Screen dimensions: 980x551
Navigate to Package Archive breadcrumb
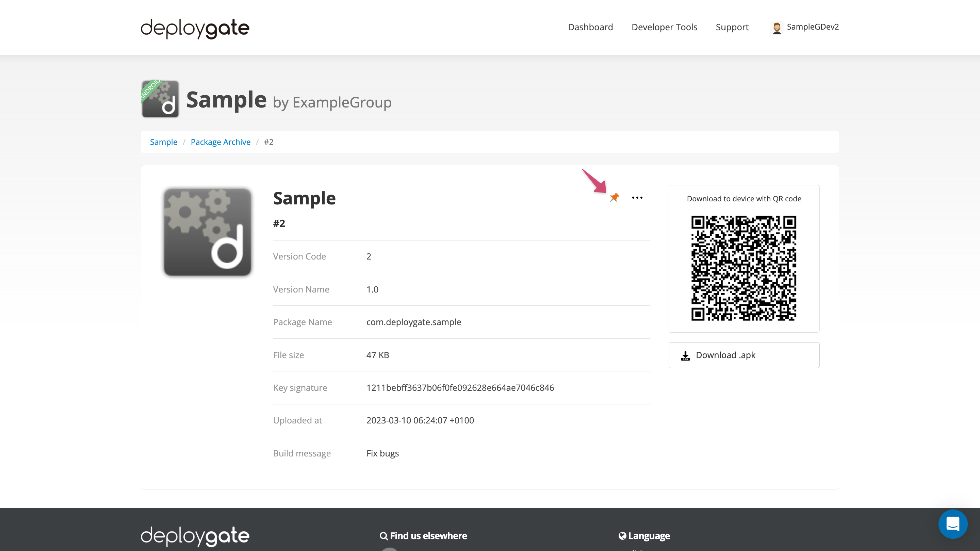tap(220, 142)
